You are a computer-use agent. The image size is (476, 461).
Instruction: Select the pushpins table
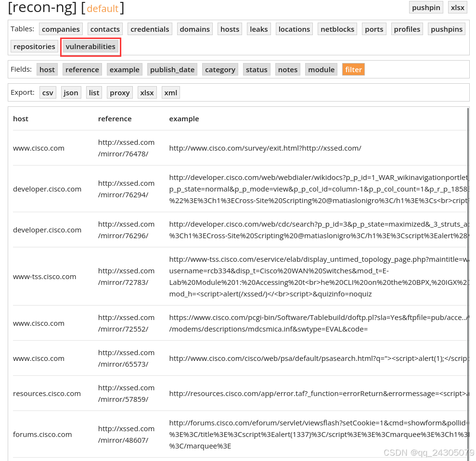point(447,29)
